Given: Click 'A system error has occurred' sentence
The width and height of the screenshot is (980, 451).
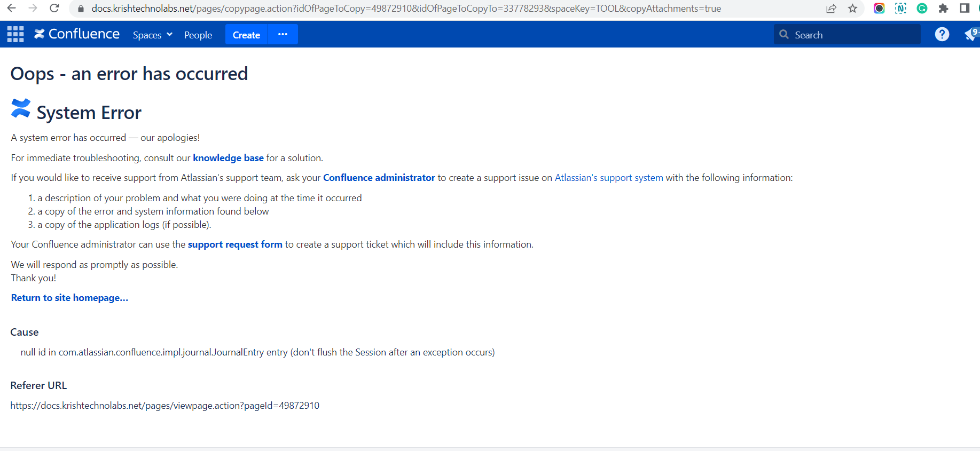Looking at the screenshot, I should [x=105, y=138].
